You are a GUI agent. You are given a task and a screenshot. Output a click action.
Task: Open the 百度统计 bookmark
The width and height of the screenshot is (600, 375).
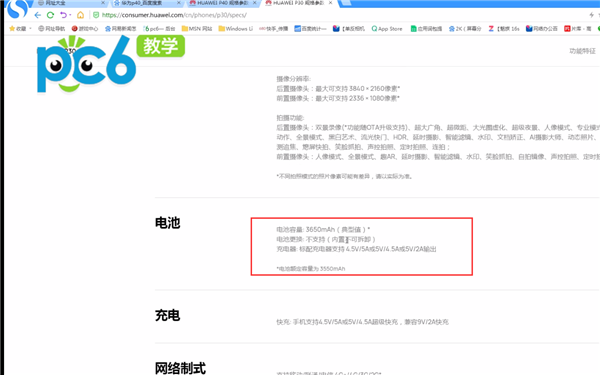pyautogui.click(x=310, y=29)
